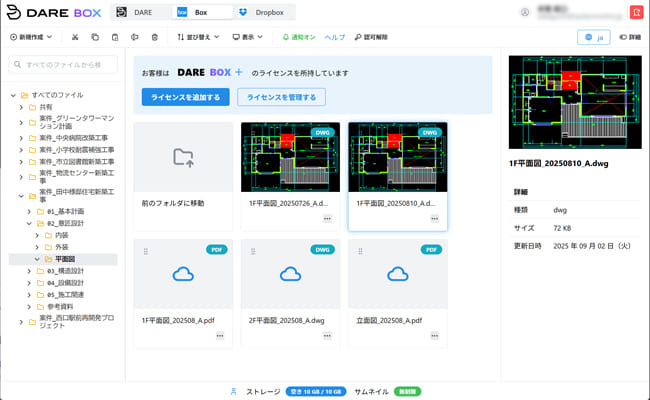Open the 新規作成 dropdown
Viewport: 650px width, 400px height.
(32, 37)
